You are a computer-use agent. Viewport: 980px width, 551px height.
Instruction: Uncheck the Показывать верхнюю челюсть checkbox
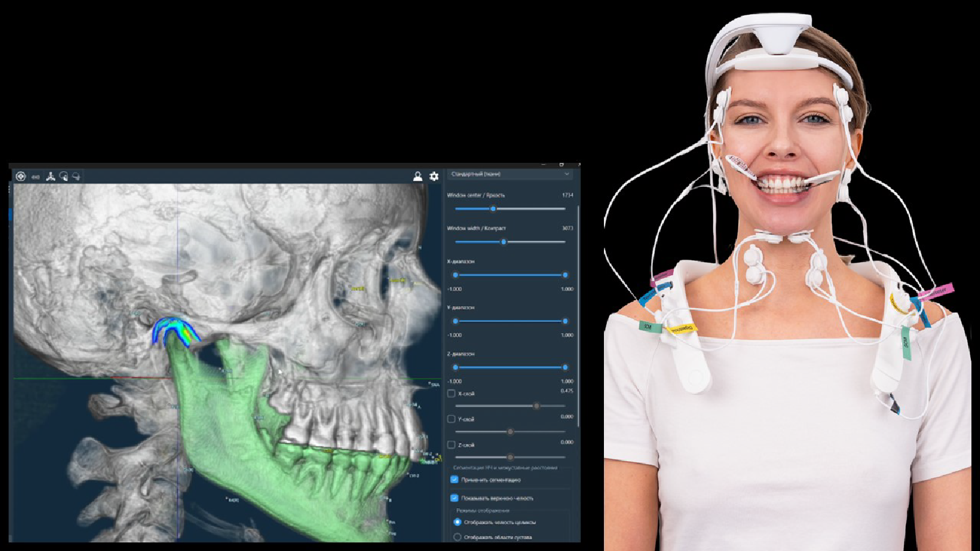[x=454, y=498]
